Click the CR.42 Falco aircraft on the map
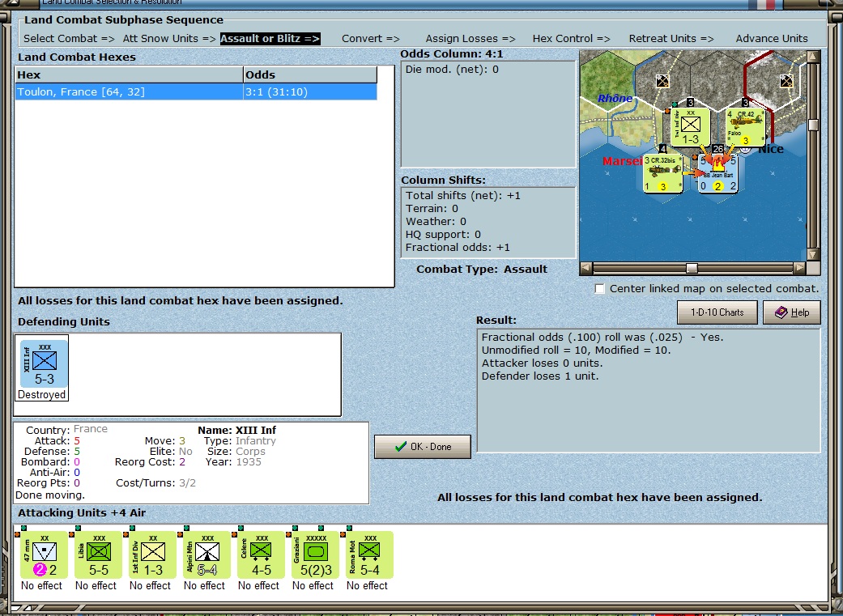 pyautogui.click(x=746, y=127)
